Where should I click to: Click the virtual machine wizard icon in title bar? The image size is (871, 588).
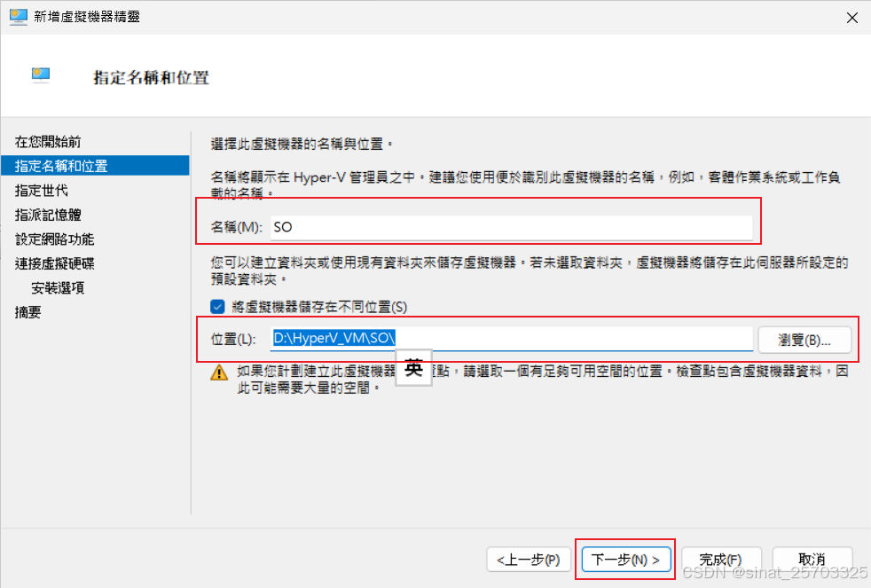tap(19, 17)
